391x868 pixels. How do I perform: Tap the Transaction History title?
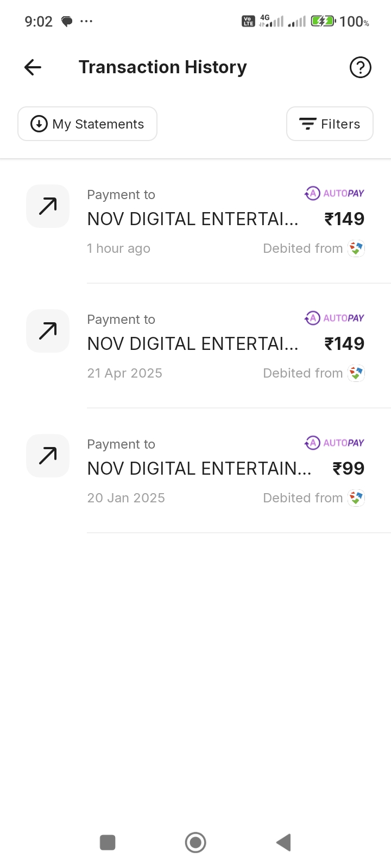163,67
